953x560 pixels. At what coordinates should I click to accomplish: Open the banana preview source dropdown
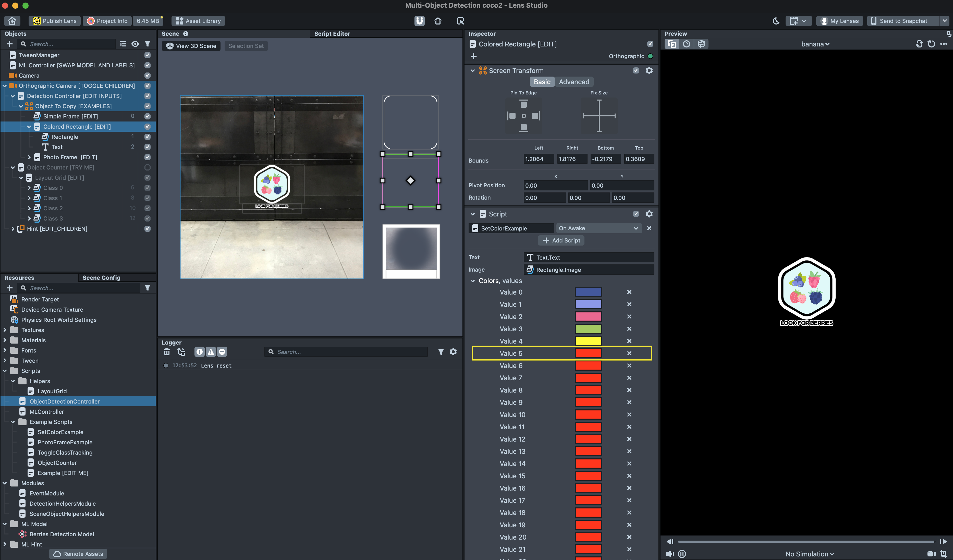coord(815,44)
